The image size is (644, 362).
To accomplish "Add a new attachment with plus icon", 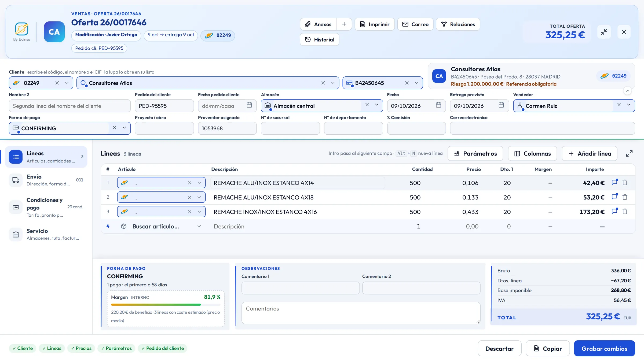I will pyautogui.click(x=344, y=24).
